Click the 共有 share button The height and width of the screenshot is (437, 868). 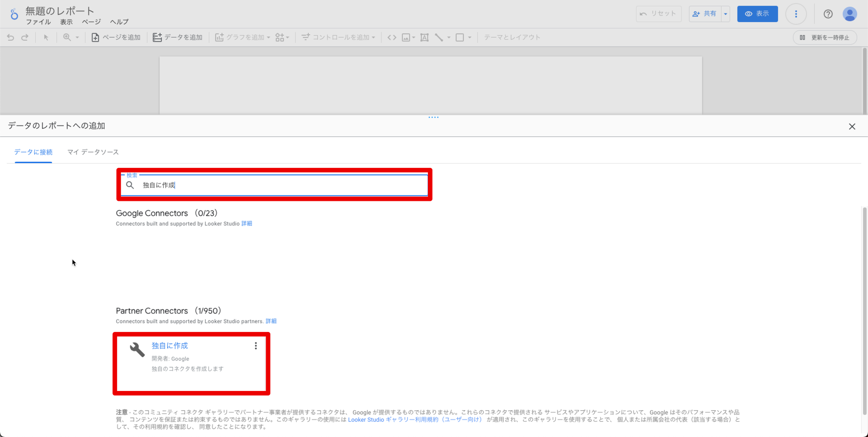[705, 14]
